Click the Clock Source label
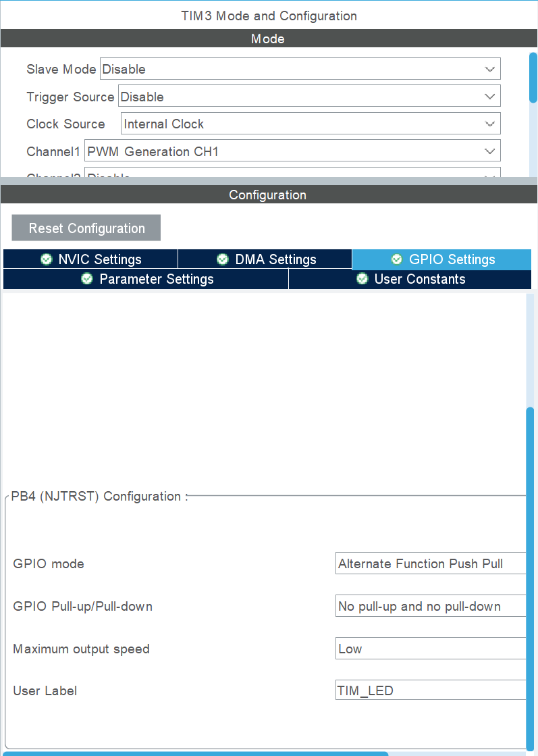This screenshot has height=756, width=538. point(65,124)
